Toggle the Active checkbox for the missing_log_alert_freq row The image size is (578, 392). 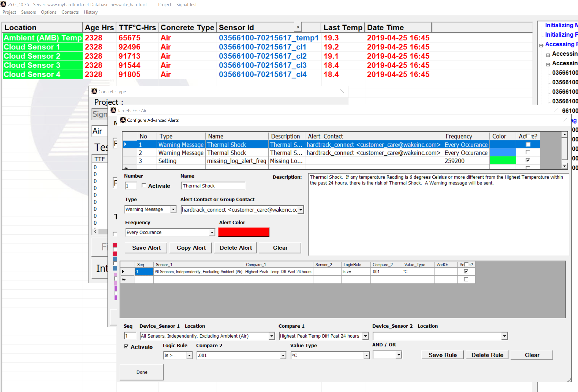pos(528,160)
